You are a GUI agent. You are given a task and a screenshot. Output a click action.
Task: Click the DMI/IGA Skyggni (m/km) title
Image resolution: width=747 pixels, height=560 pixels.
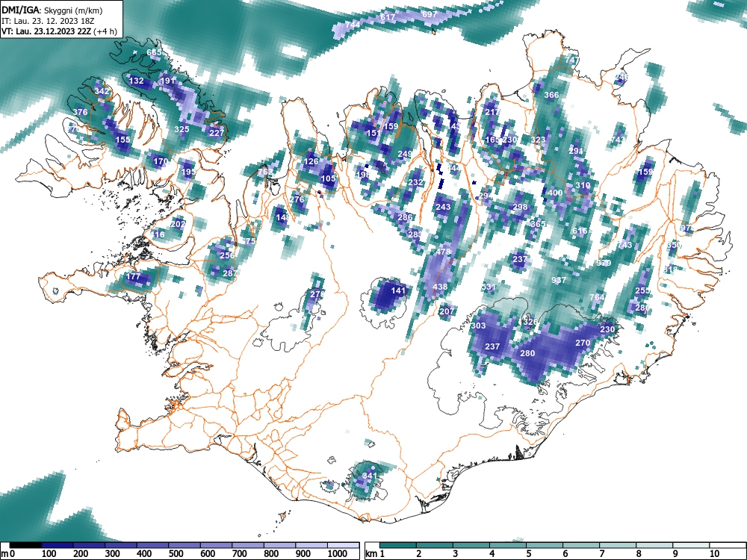[52, 10]
